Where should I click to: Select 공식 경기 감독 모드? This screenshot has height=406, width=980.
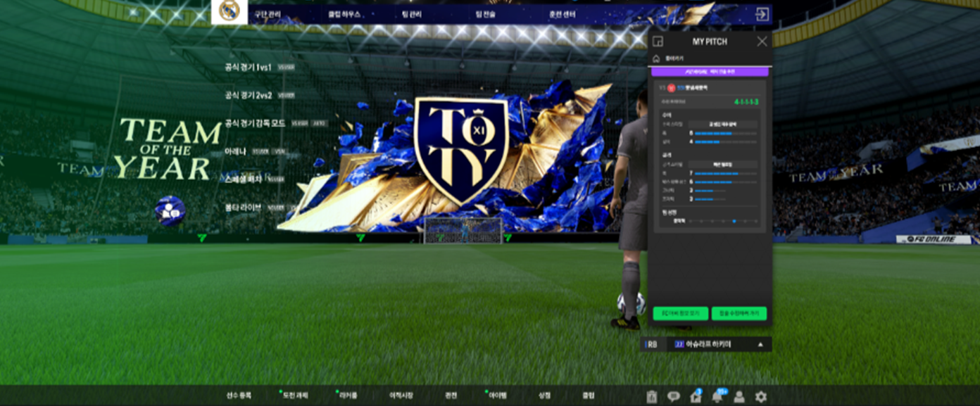(x=255, y=123)
